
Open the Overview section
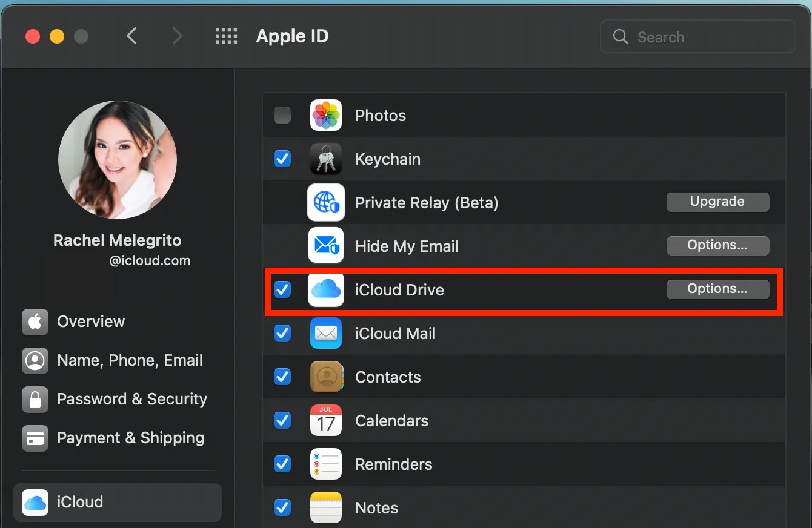(x=90, y=322)
